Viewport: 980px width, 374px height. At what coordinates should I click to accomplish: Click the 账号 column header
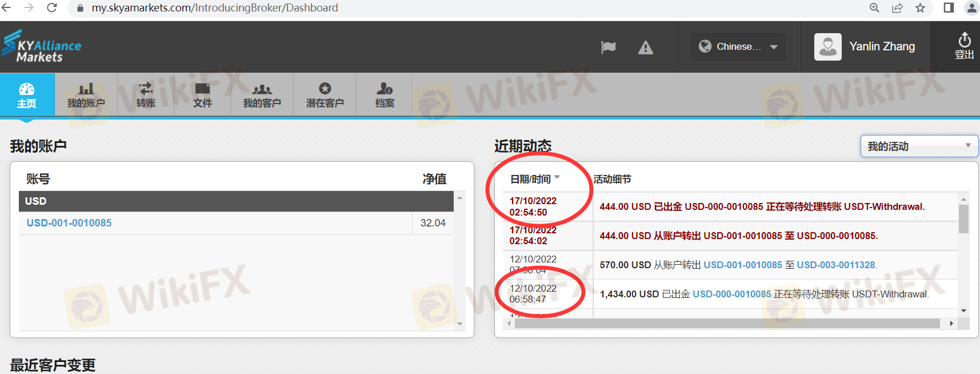click(38, 179)
